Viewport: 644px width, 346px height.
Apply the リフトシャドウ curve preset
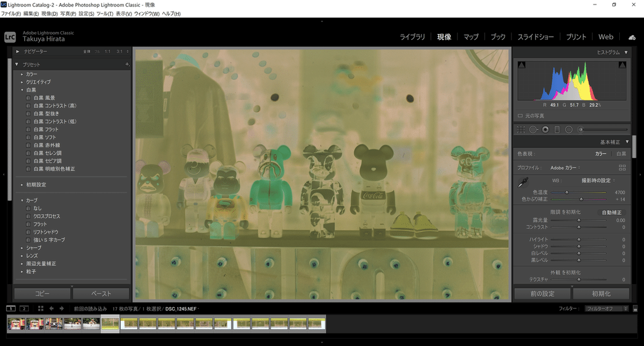[46, 232]
